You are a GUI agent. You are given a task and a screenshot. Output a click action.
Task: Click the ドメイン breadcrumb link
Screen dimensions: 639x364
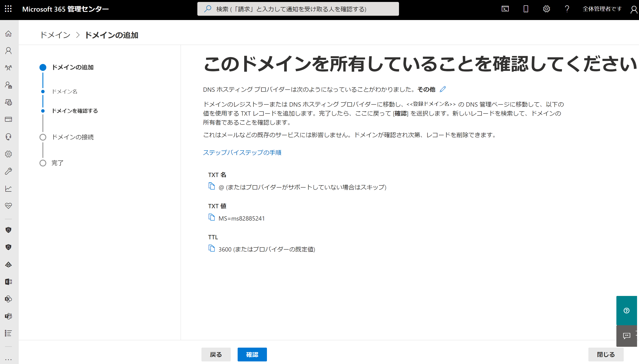[x=55, y=35]
